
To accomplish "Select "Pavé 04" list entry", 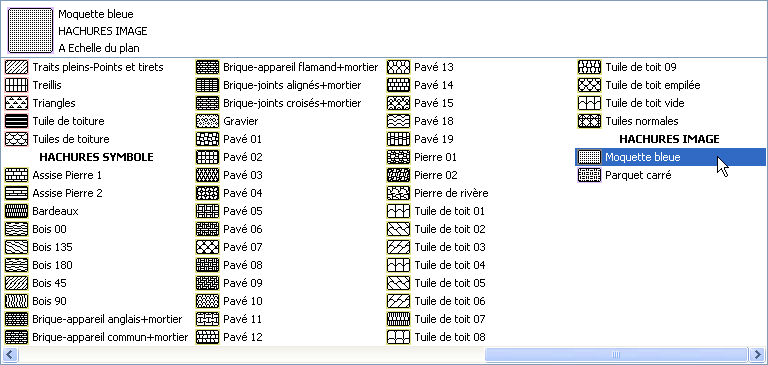I will pos(229,193).
